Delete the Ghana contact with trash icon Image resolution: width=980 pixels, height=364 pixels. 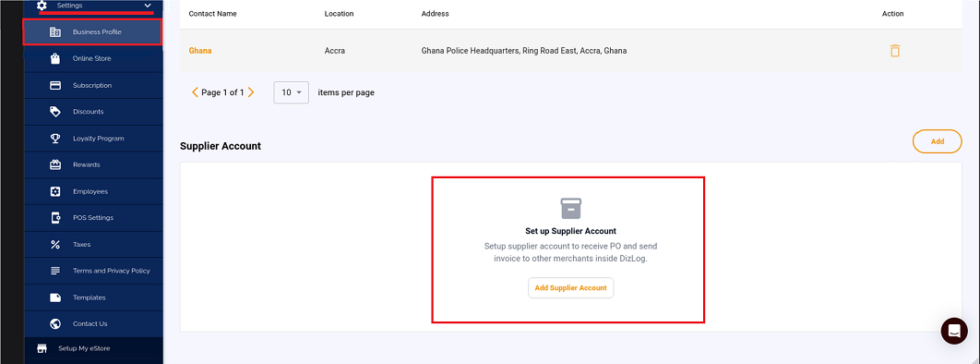pyautogui.click(x=895, y=51)
